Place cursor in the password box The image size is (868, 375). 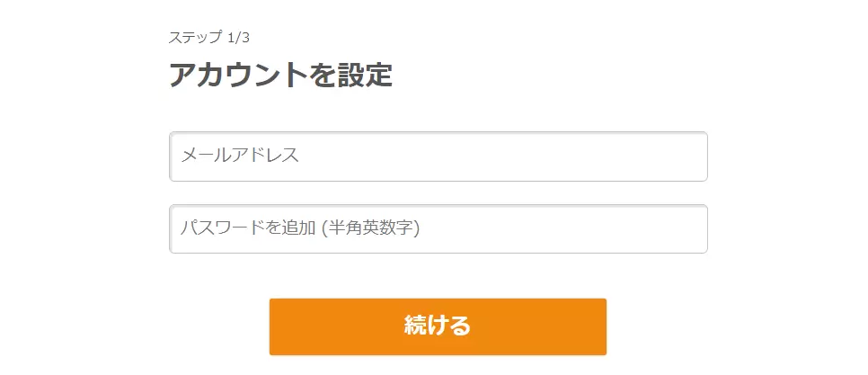pyautogui.click(x=438, y=228)
